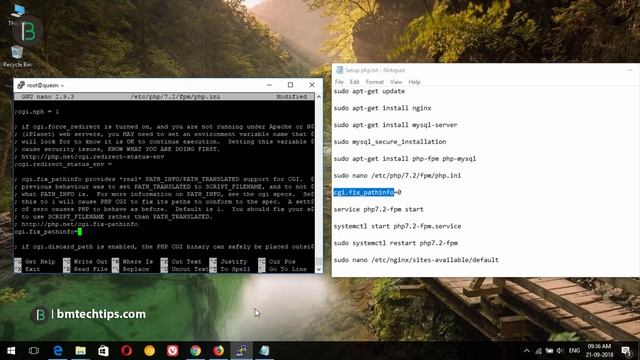Open the View menu in Notepad

click(x=396, y=82)
